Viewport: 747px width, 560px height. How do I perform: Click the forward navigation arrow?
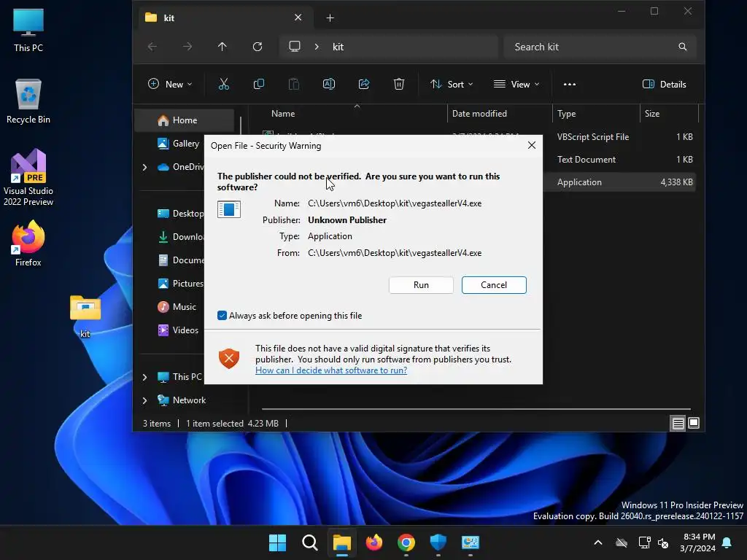187,47
